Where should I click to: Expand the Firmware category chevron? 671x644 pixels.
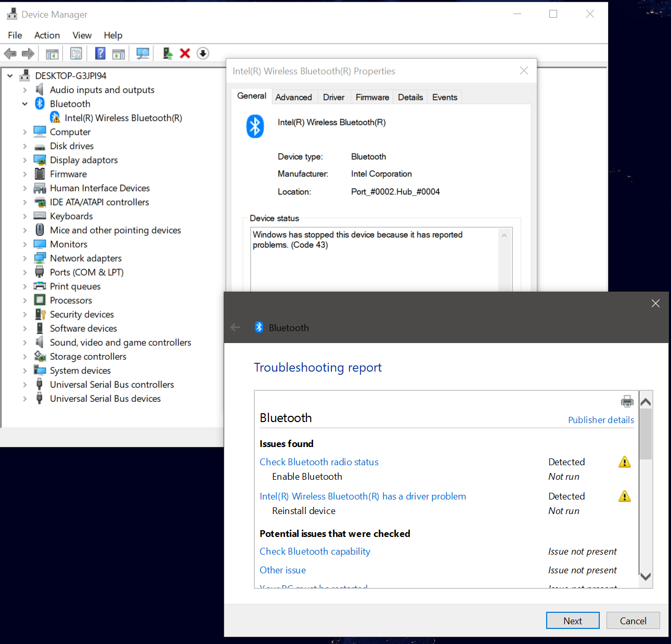click(24, 174)
